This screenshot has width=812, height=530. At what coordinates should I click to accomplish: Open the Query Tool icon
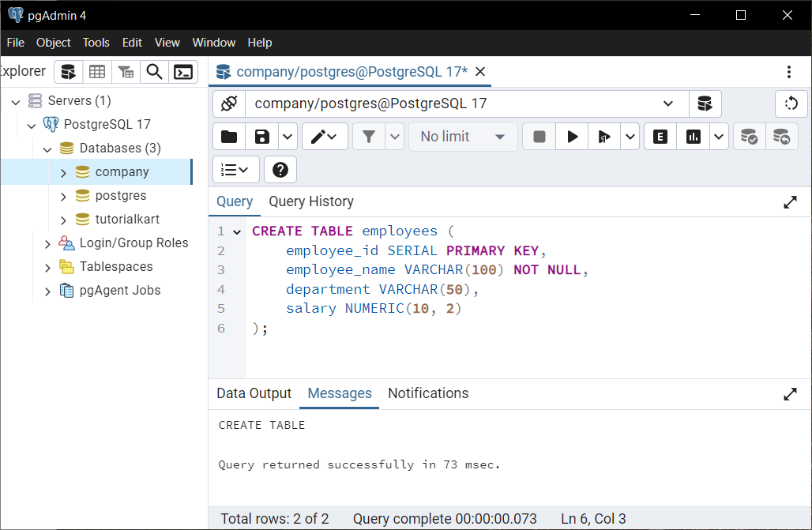[x=68, y=72]
